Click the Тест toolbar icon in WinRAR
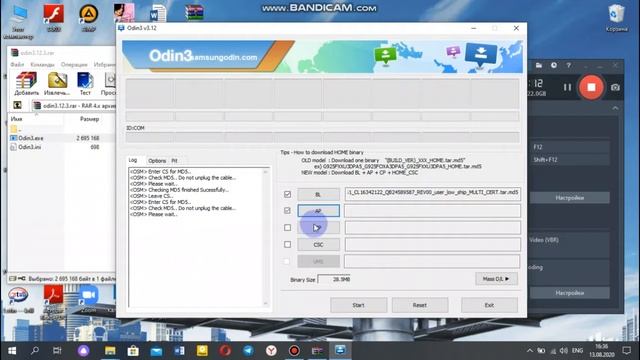Screen dimensions: 640x360 click(85, 84)
